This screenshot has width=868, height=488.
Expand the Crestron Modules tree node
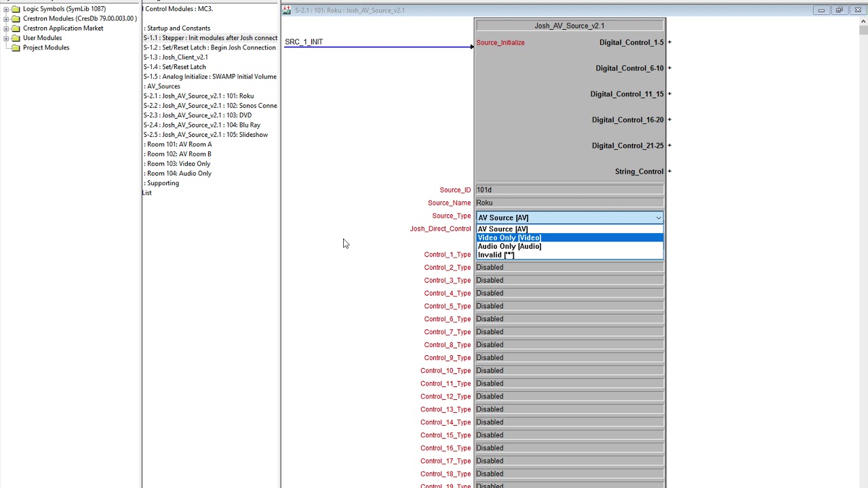click(6, 19)
